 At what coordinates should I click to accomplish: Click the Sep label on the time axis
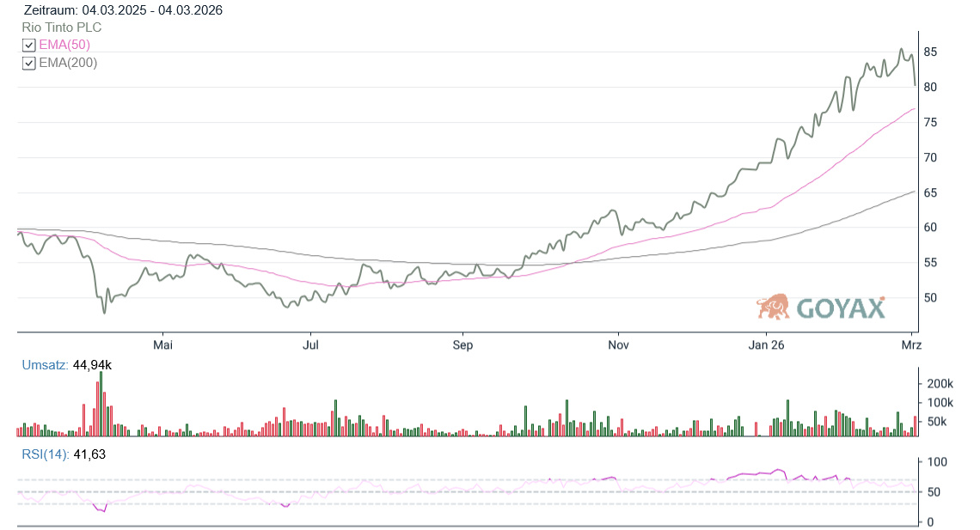pyautogui.click(x=462, y=345)
